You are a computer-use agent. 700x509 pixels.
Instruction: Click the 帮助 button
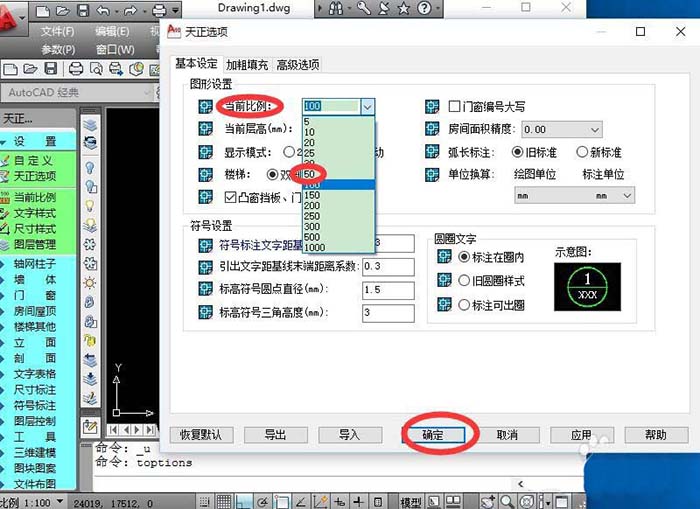click(x=656, y=435)
